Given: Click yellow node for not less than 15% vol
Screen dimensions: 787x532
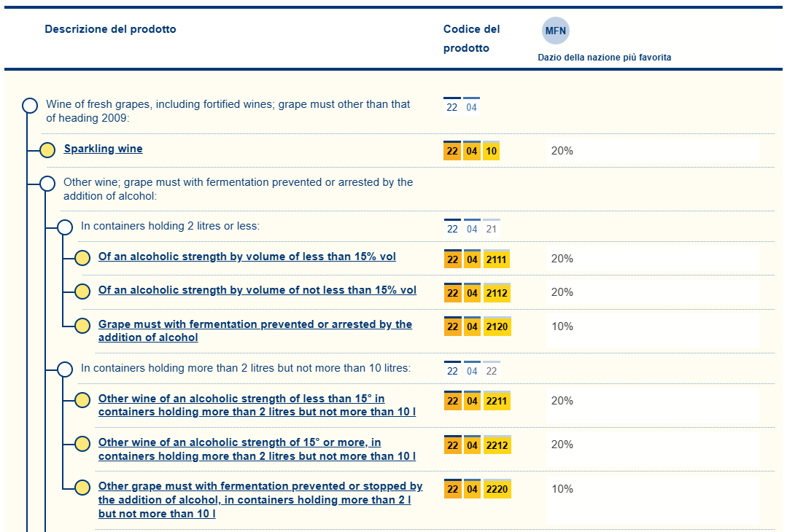Looking at the screenshot, I should tap(82, 292).
